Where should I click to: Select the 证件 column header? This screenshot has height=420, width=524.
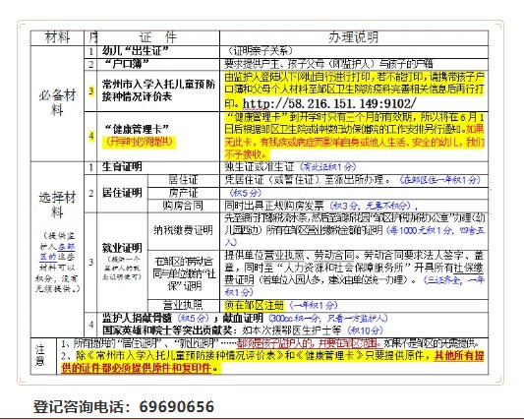158,37
